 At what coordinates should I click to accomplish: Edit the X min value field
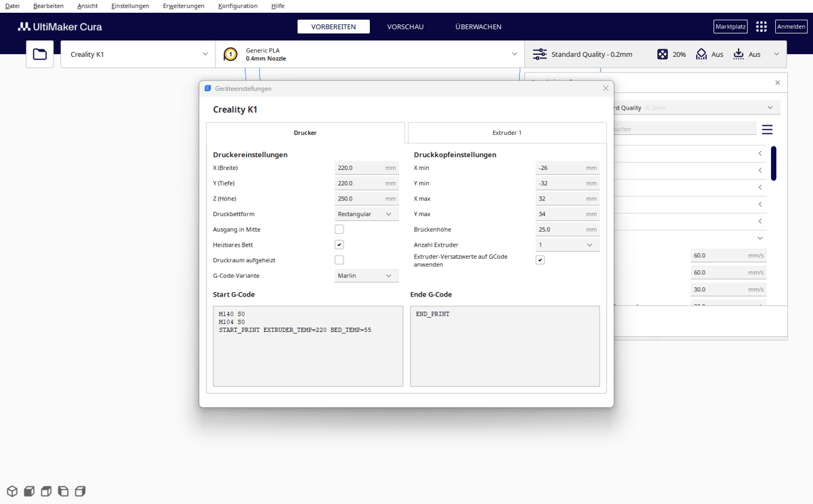[568, 168]
